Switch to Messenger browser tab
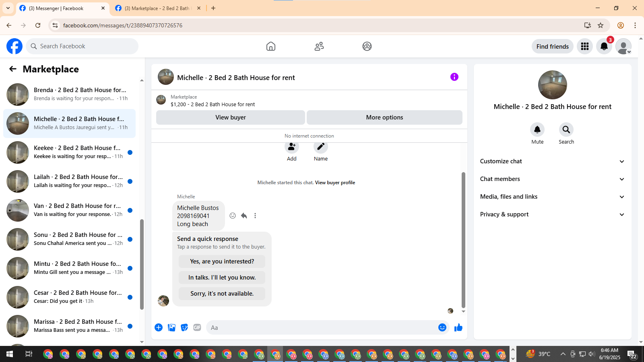The height and width of the screenshot is (362, 644). click(62, 8)
